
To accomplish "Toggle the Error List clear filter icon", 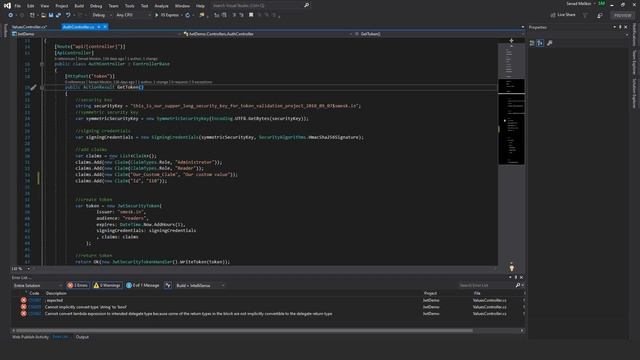I will [x=168, y=285].
